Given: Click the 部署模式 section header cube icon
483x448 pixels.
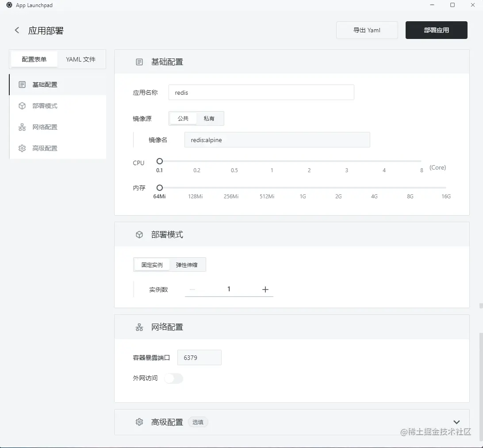Looking at the screenshot, I should (x=139, y=235).
